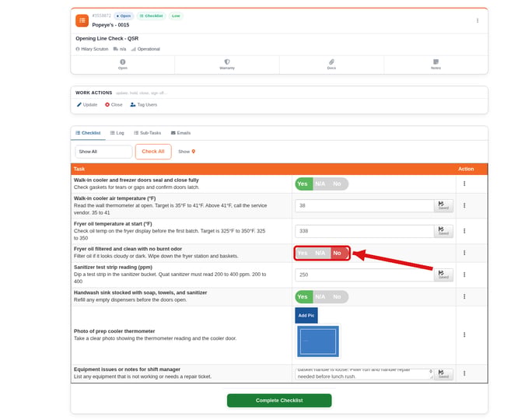Open the Show All filter dropdown
This screenshot has width=521, height=420.
tap(103, 152)
